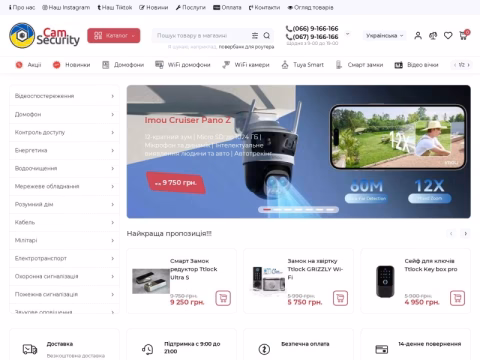Call the (066) 9-166-166 phone number
This screenshot has height=360, width=480.
(312, 29)
